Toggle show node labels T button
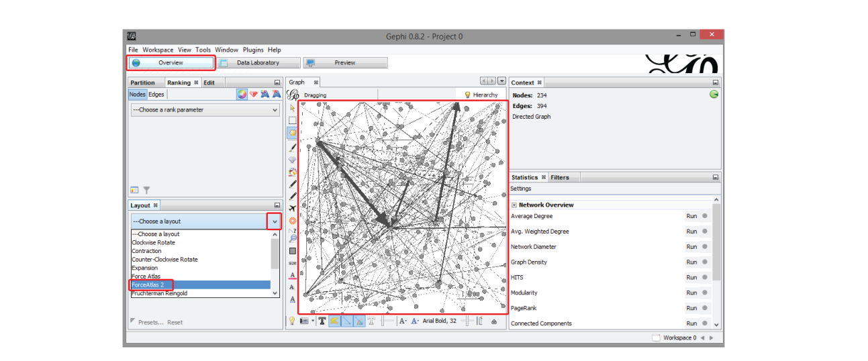Screen dimensions: 868x361 pyautogui.click(x=322, y=321)
